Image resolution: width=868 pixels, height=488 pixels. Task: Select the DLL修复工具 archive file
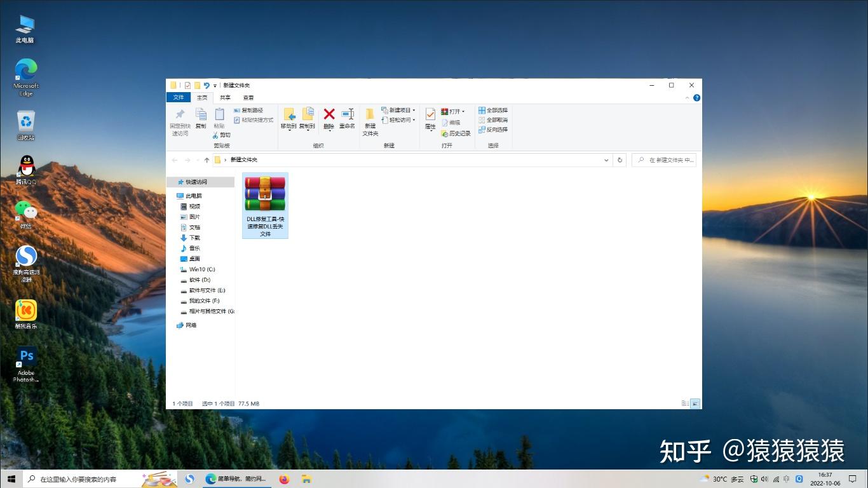click(265, 205)
